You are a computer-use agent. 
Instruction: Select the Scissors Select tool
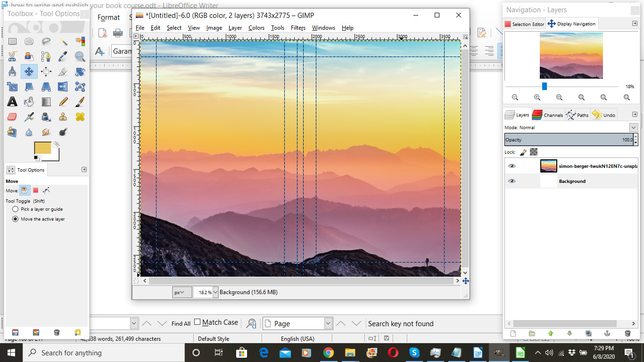point(12,57)
